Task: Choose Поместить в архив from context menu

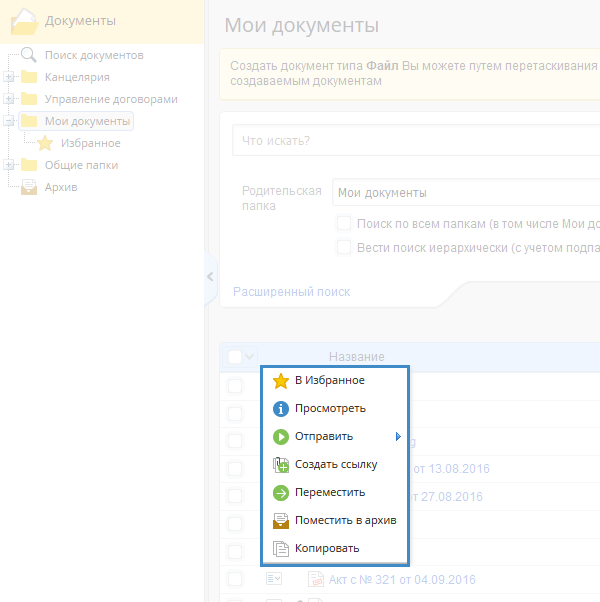Action: pyautogui.click(x=345, y=521)
